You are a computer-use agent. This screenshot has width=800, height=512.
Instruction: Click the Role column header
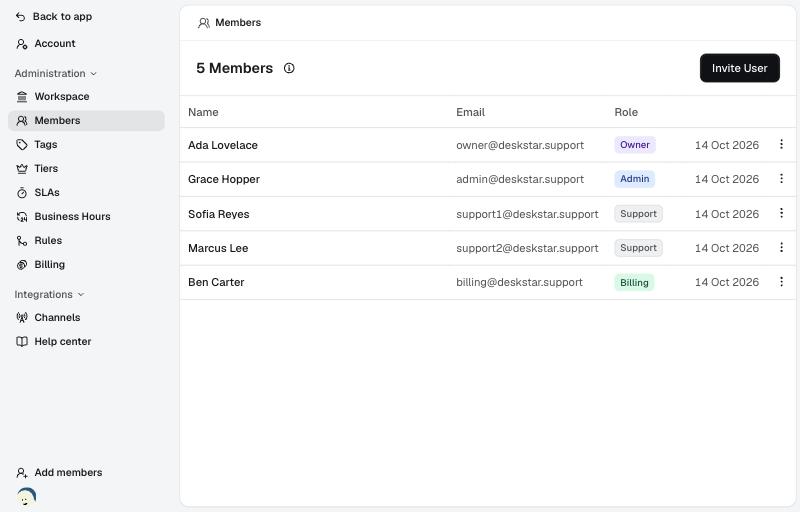(626, 112)
